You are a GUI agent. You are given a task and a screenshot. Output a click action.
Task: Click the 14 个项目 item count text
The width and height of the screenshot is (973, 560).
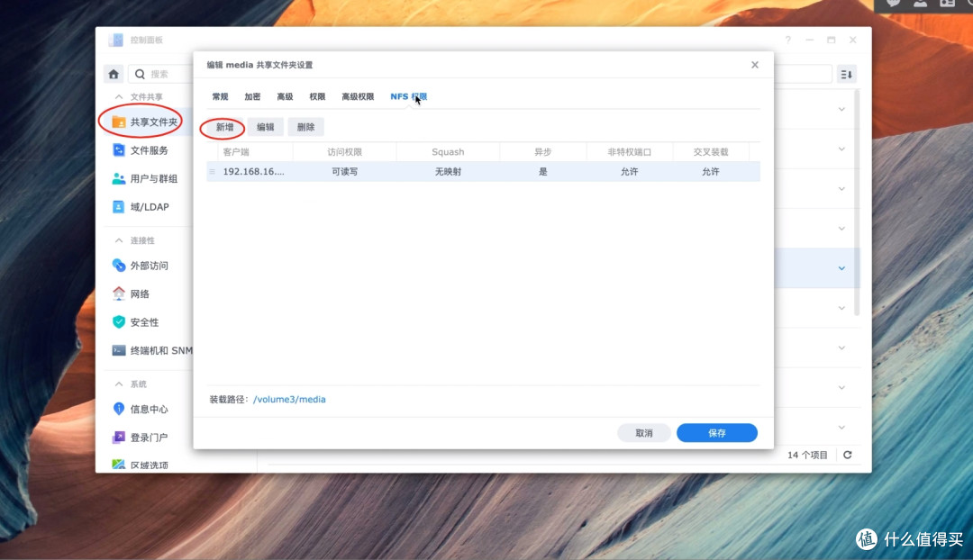(x=807, y=456)
